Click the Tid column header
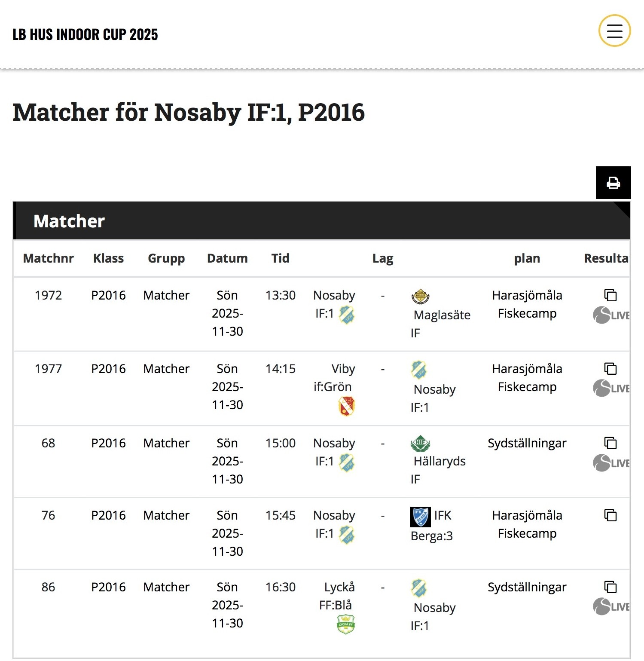 pyautogui.click(x=280, y=258)
